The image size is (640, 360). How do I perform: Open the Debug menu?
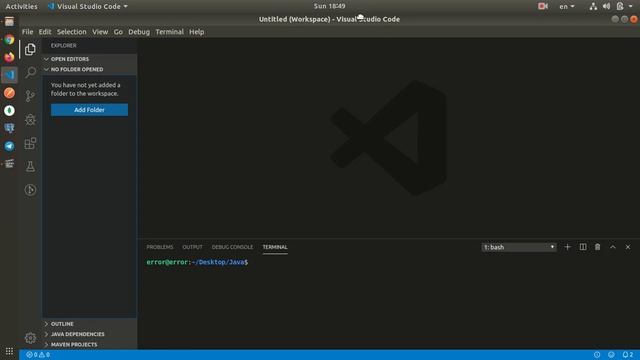(139, 32)
